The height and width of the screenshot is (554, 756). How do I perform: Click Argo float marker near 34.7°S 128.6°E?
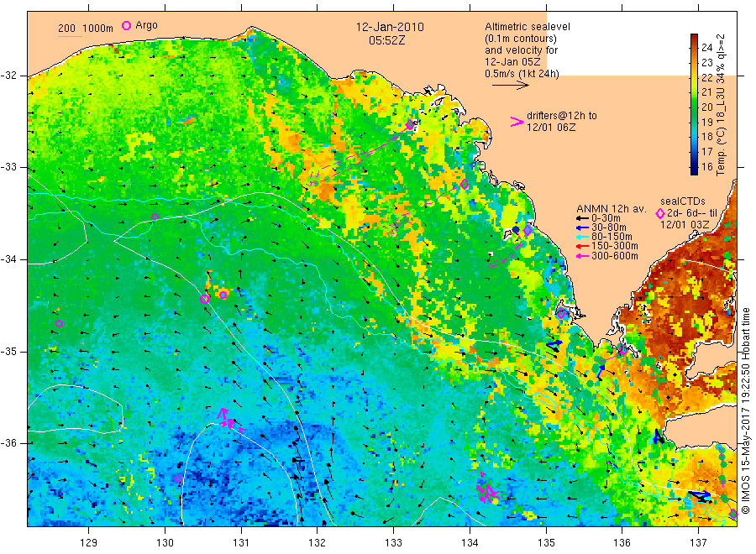pos(60,324)
